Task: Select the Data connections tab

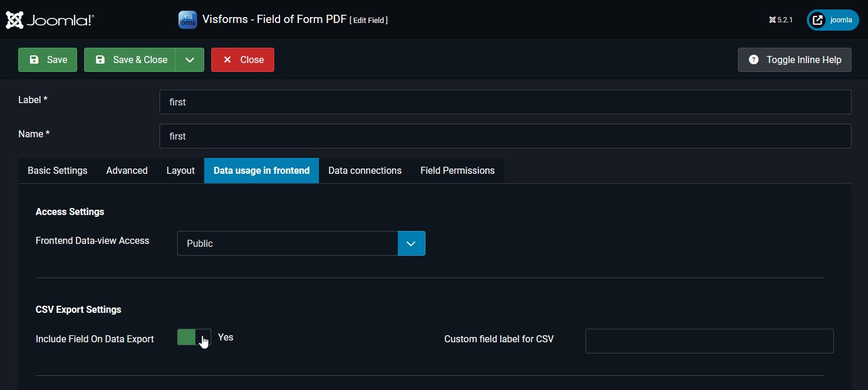Action: 365,170
